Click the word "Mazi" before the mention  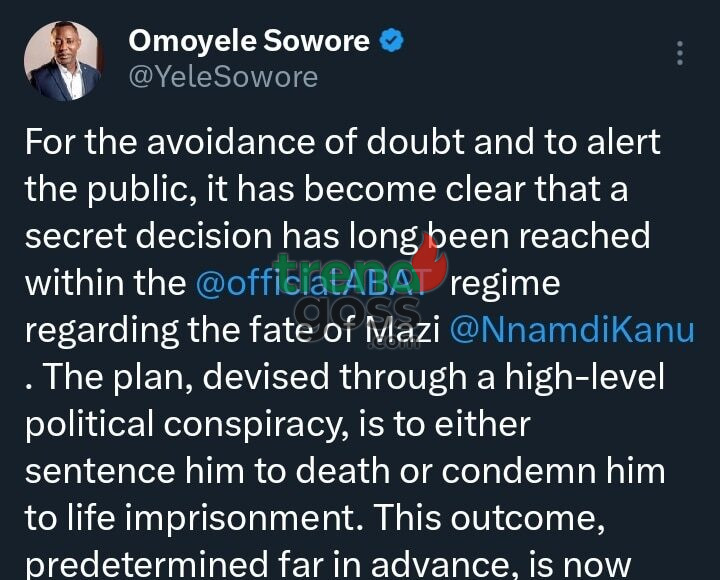tap(406, 330)
